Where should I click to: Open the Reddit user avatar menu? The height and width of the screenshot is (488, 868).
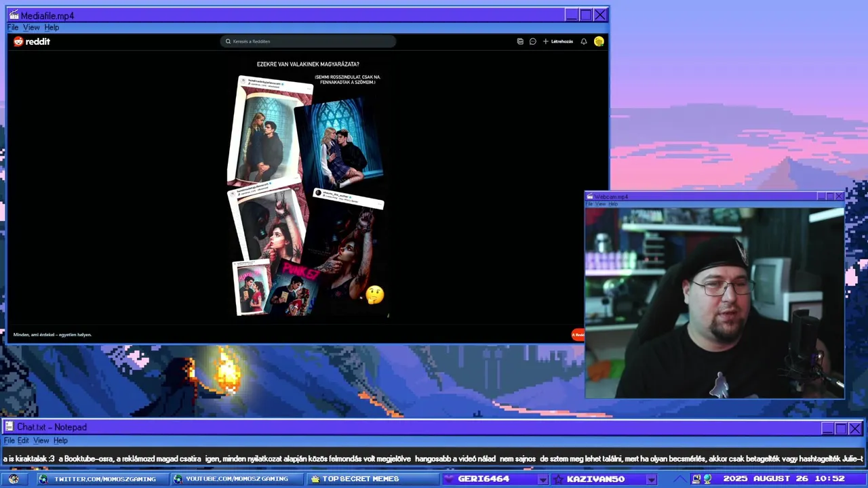[x=599, y=41]
